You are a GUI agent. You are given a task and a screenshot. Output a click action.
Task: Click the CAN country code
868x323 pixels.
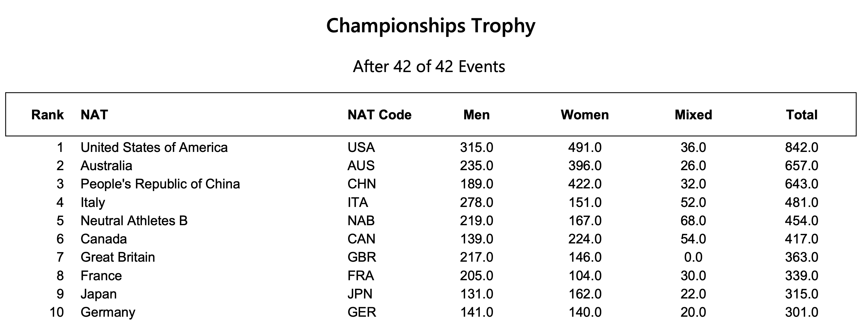coord(361,239)
